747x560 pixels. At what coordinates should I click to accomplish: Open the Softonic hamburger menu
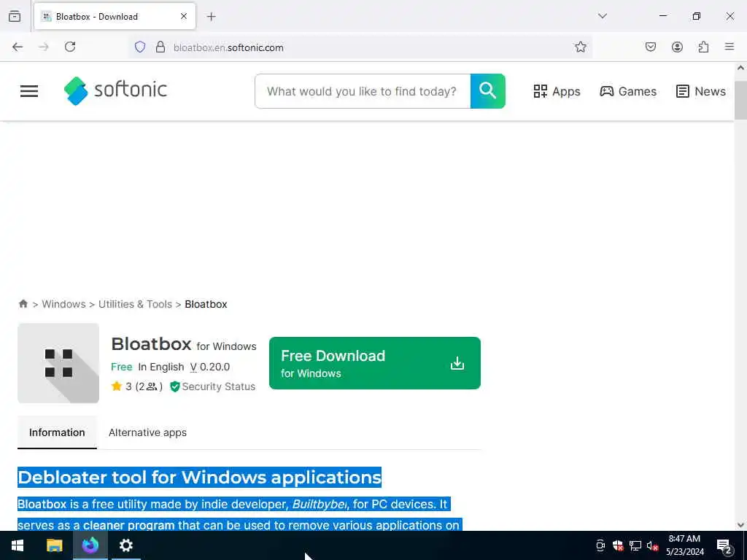29,91
